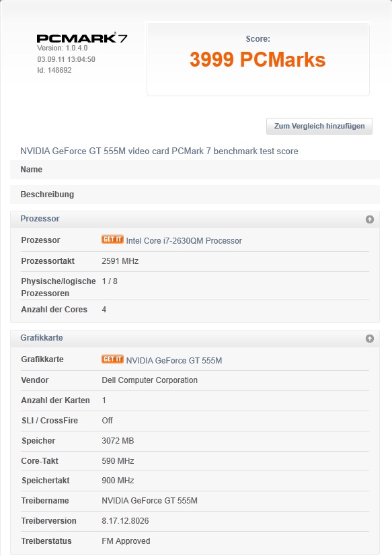Click the PCMark 7 logo
The image size is (392, 556).
(x=82, y=38)
